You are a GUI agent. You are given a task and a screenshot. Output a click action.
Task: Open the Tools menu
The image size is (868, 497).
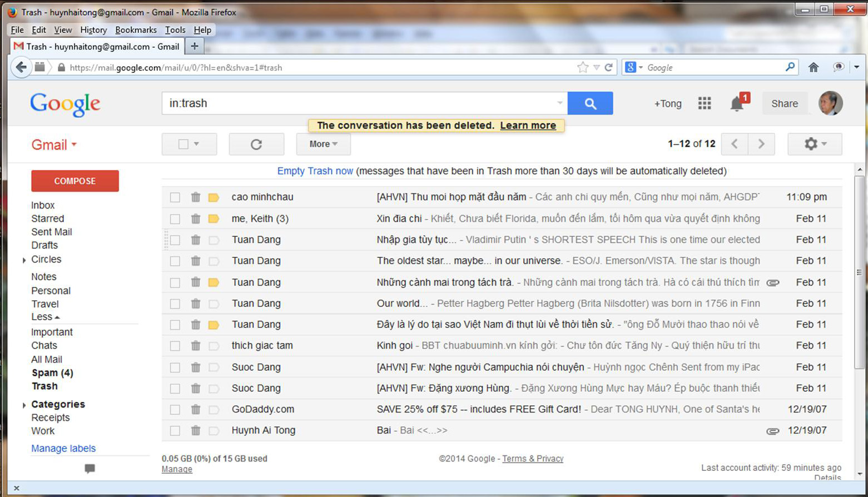175,29
